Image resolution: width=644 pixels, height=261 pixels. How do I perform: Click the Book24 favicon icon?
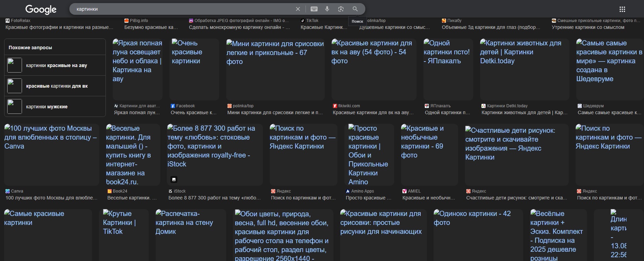coord(109,191)
